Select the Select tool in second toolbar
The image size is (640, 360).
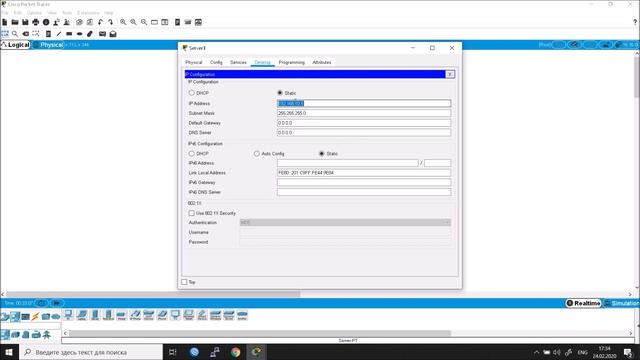pos(4,34)
